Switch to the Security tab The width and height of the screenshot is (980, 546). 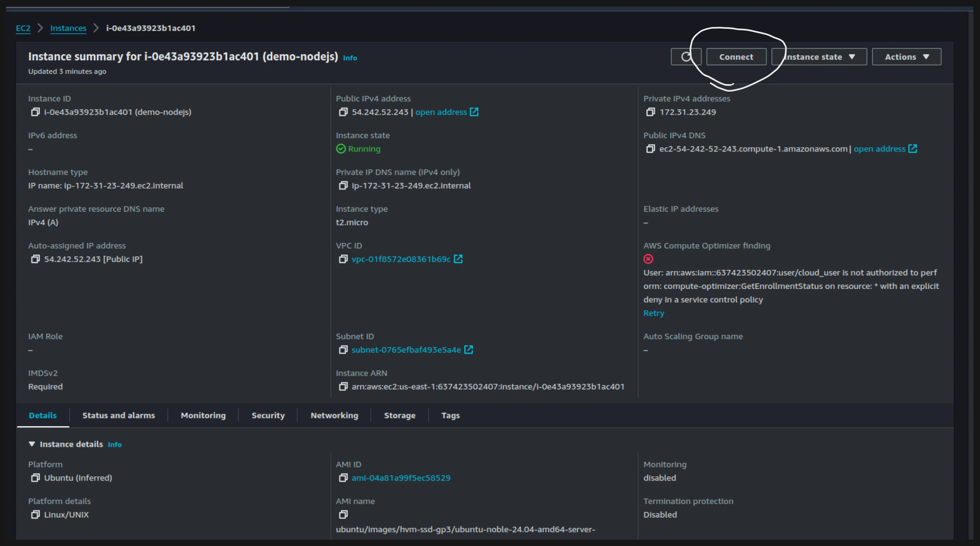click(268, 415)
